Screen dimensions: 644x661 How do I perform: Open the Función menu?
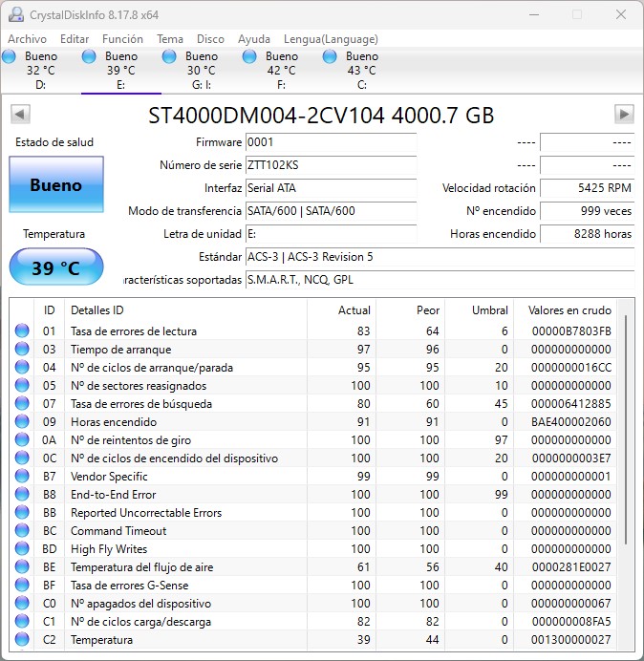[122, 39]
